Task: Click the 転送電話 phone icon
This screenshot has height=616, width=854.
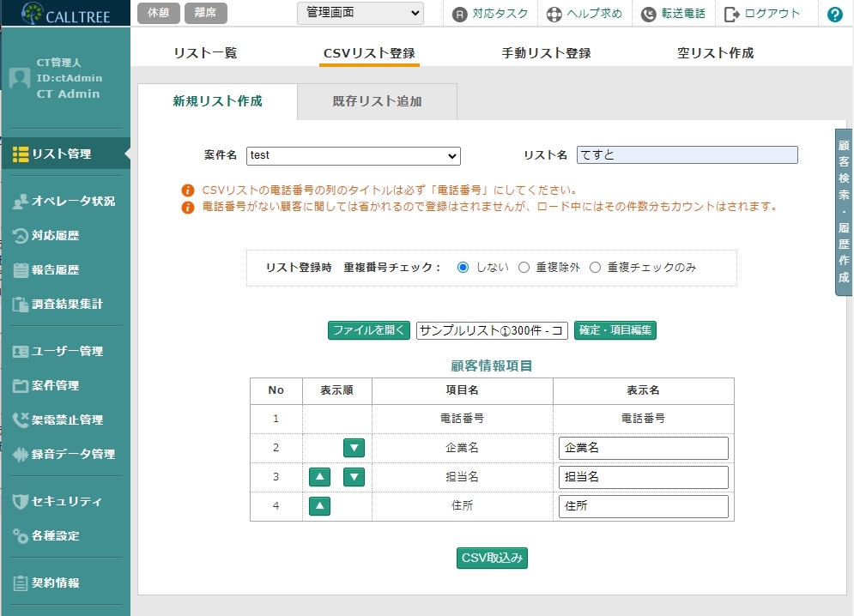Action: click(648, 15)
